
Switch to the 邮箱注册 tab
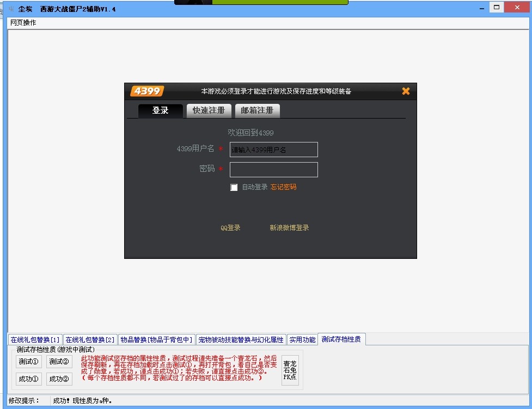click(257, 110)
